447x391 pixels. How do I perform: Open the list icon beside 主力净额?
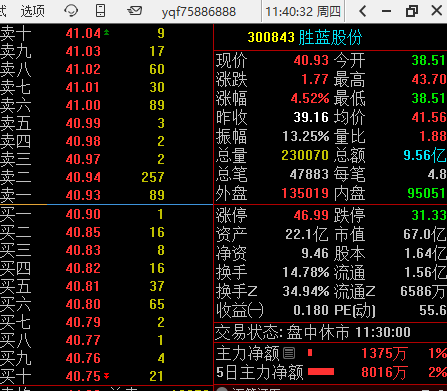pyautogui.click(x=289, y=353)
